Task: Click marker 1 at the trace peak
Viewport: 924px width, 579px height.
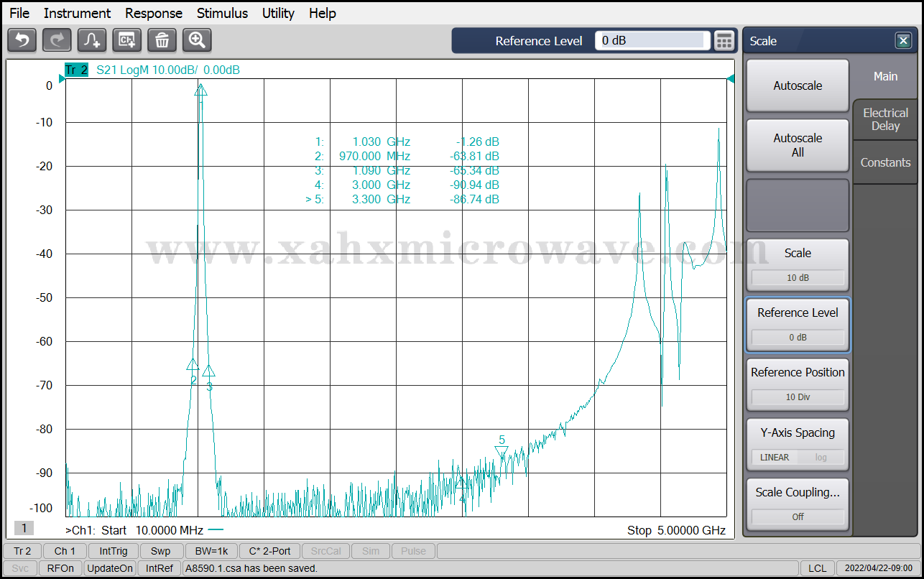Action: coord(200,90)
